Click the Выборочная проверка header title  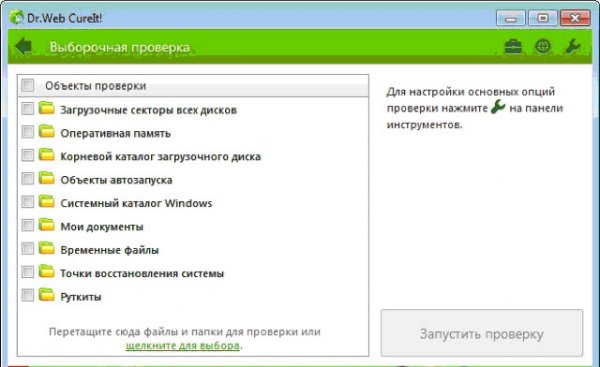pos(119,47)
